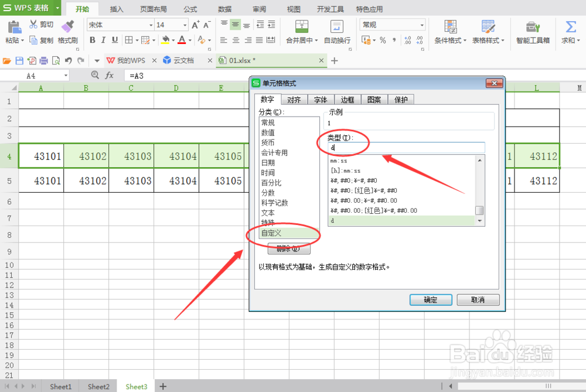The width and height of the screenshot is (586, 392).
Task: Open the conditional formatting (条件格式) tool
Action: pos(450,32)
